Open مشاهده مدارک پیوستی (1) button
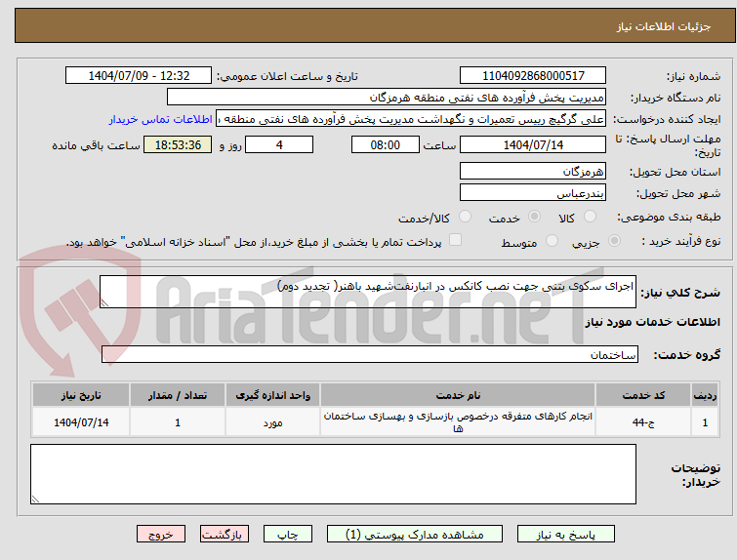This screenshot has width=737, height=560. coord(415,535)
